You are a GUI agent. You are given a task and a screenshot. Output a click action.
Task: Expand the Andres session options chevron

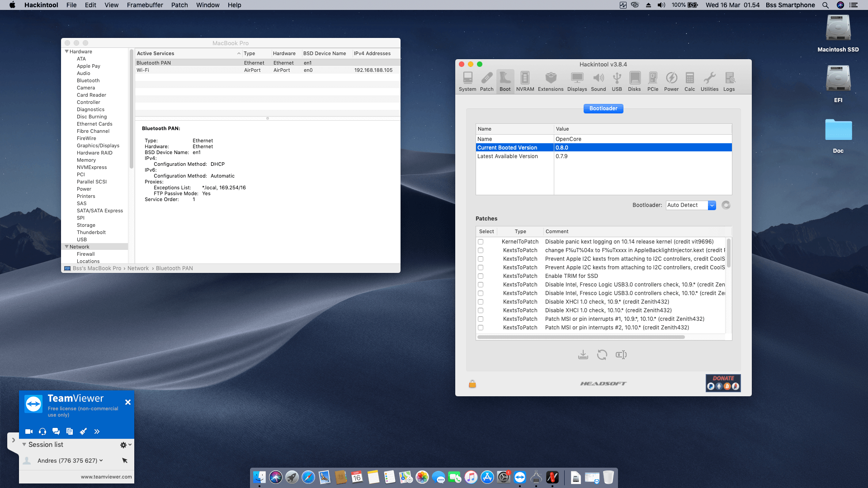(101, 460)
